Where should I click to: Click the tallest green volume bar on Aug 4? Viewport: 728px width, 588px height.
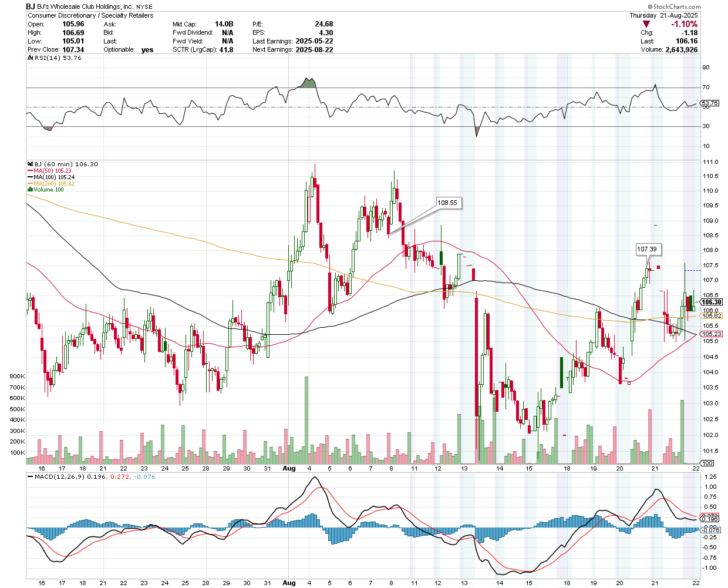306,421
